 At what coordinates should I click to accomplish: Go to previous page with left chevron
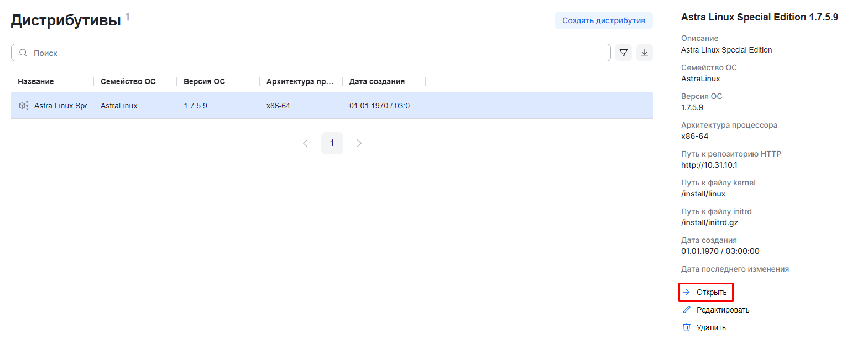tap(305, 143)
